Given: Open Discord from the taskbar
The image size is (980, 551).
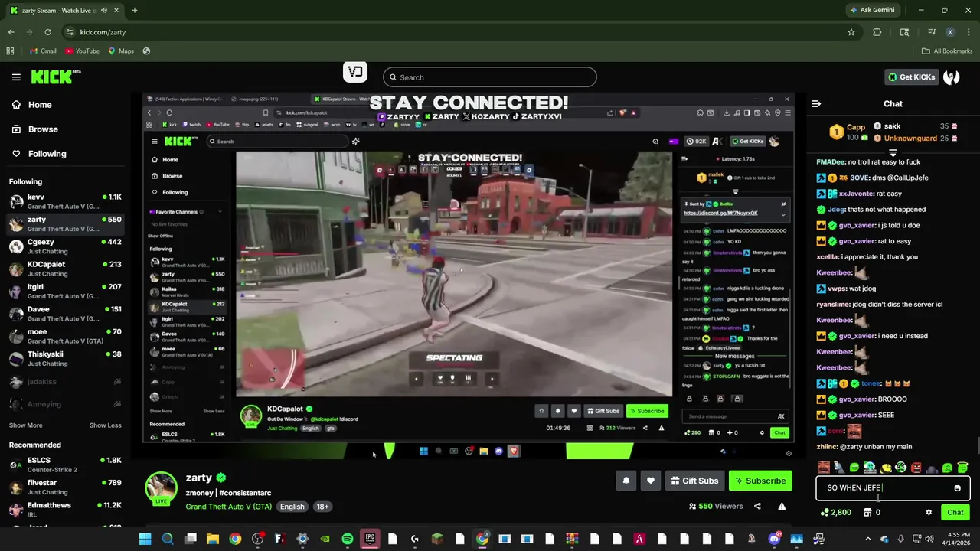Looking at the screenshot, I should (774, 539).
